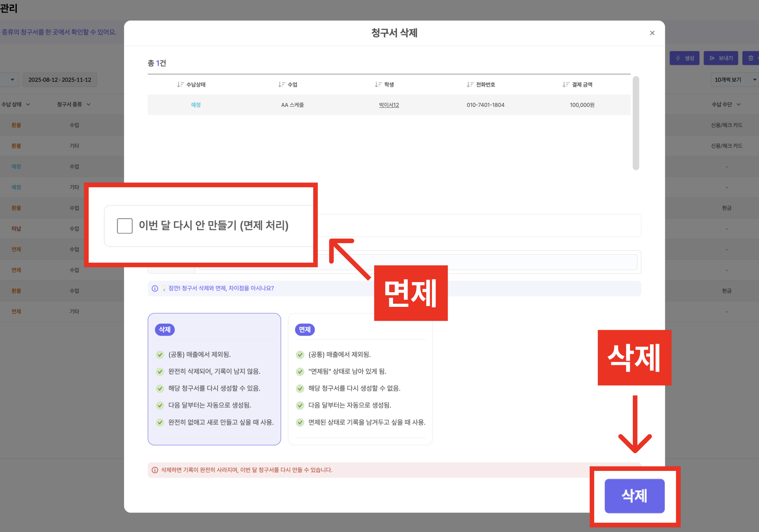Open student link 박이서12
Image resolution: width=759 pixels, height=532 pixels.
coord(389,105)
